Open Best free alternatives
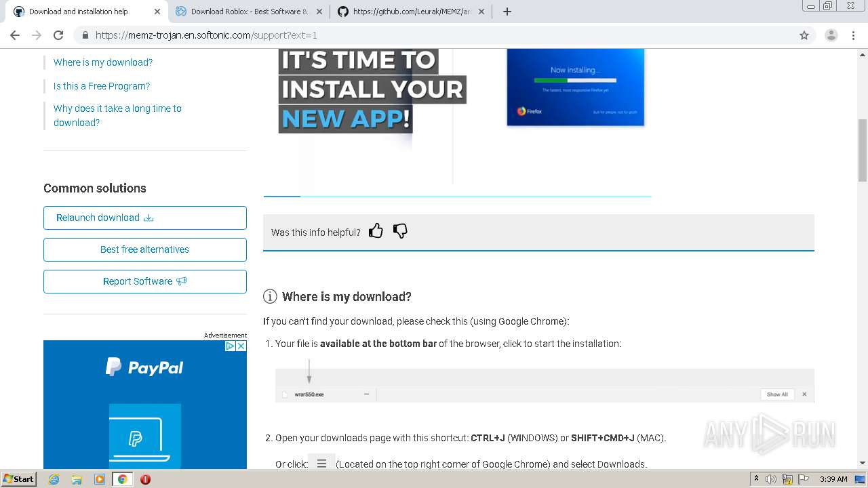868x488 pixels. [x=145, y=249]
